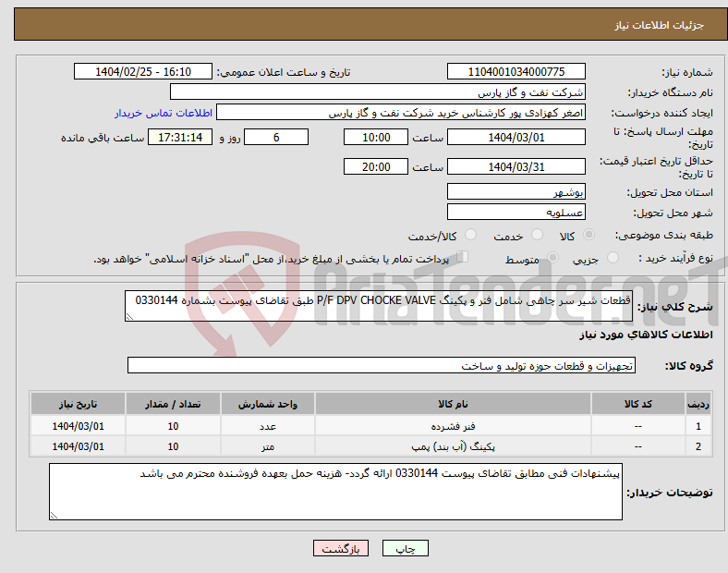Click the واحد شمارش column header
Image resolution: width=728 pixels, height=573 pixels.
268,404
